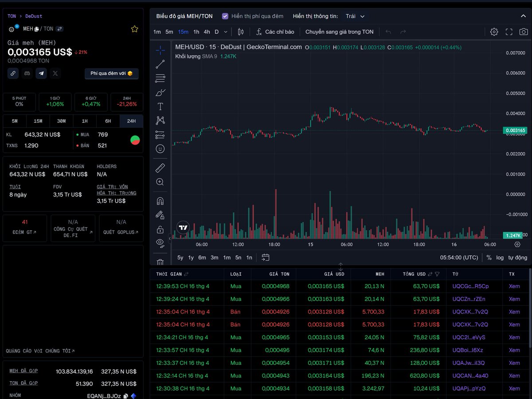Toggle magnet mode for drawings
Image resolution: width=532 pixels, height=399 pixels.
(160, 201)
